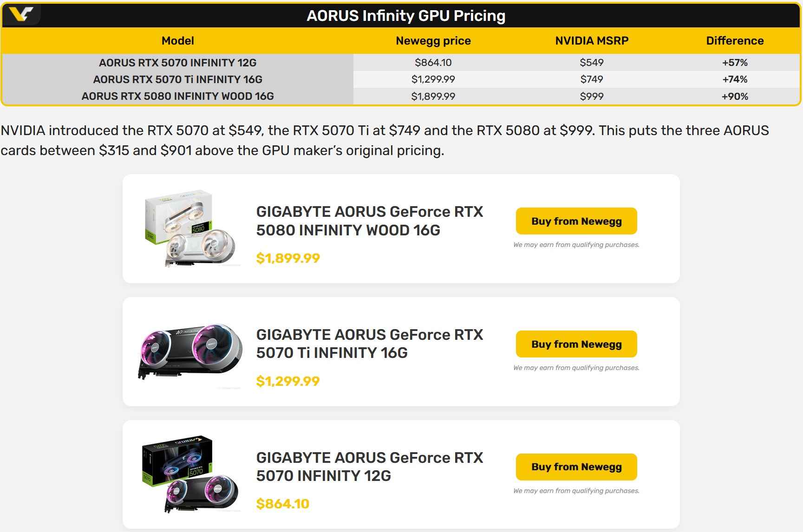Buy the RTX 5080 INFINITY WOOD from Newegg
803x532 pixels.
pos(576,221)
